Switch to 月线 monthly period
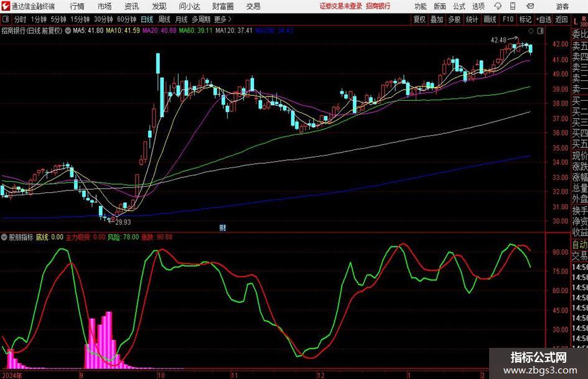588x379 pixels. 182,19
